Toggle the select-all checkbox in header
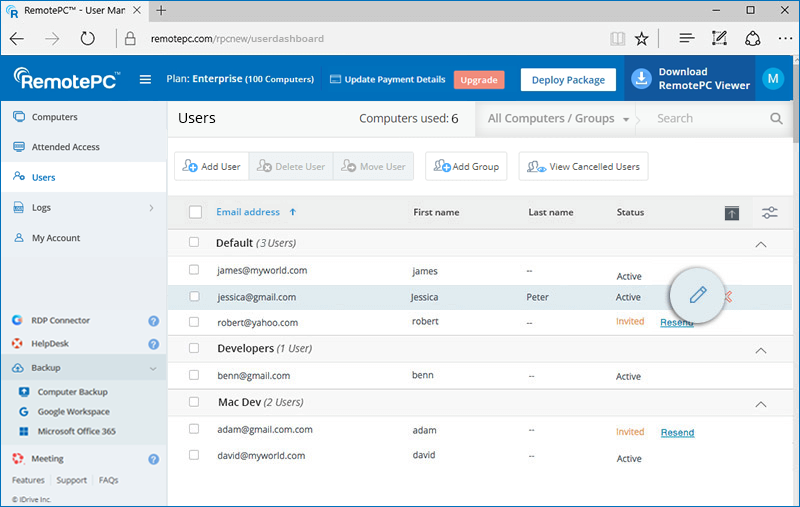Viewport: 800px width, 507px height. point(195,212)
